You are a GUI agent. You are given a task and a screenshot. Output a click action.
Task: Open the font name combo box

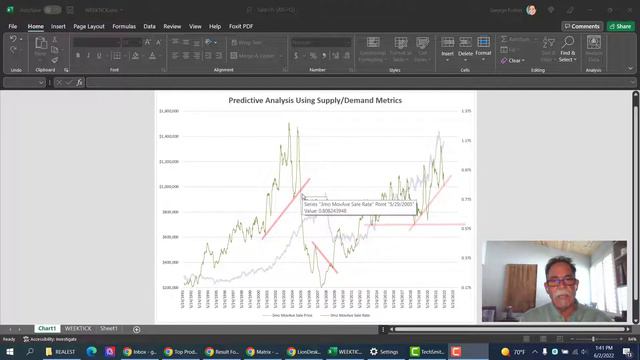tap(97, 42)
